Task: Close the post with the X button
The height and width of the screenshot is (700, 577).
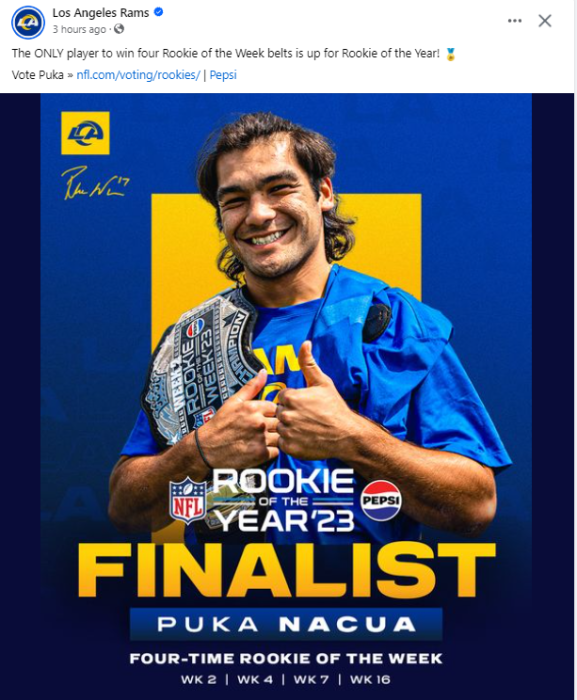Action: 544,21
